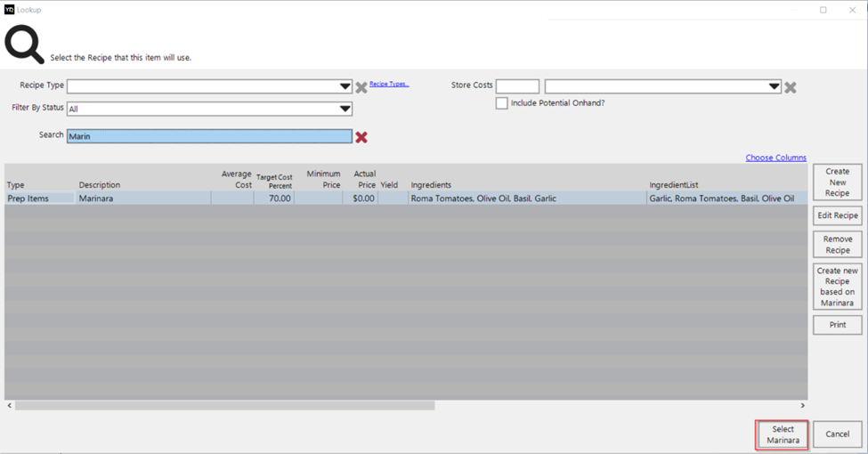Click the magnifying glass lookup icon
Screen dimensions: 868x454
(24, 45)
